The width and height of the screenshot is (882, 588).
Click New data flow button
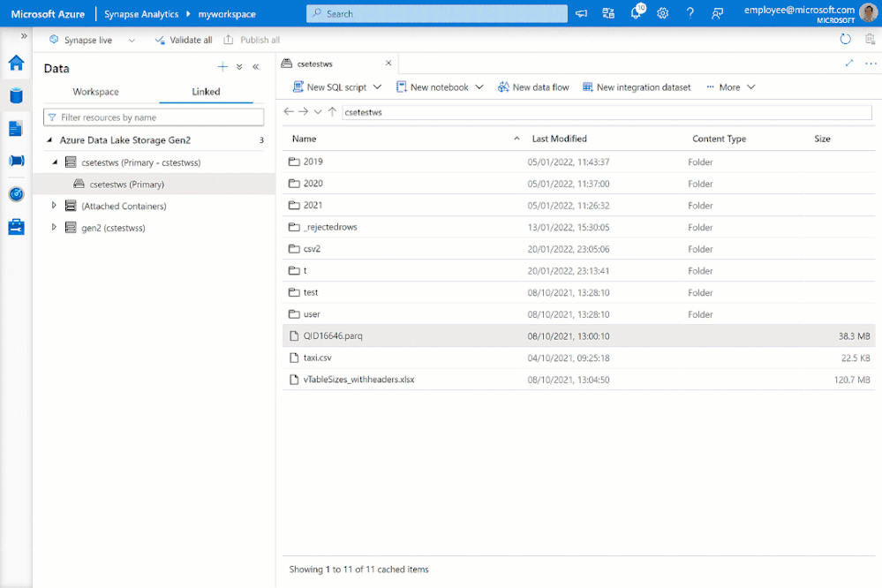tap(533, 87)
